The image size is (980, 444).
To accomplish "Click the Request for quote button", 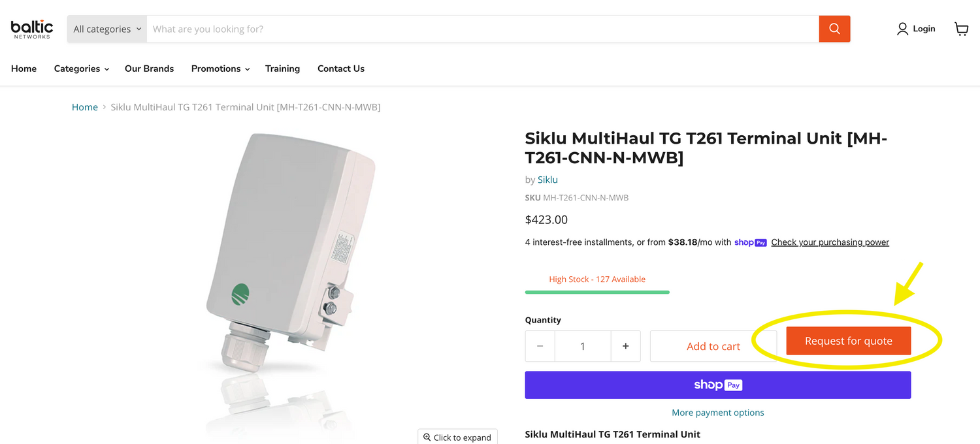I will click(x=848, y=341).
